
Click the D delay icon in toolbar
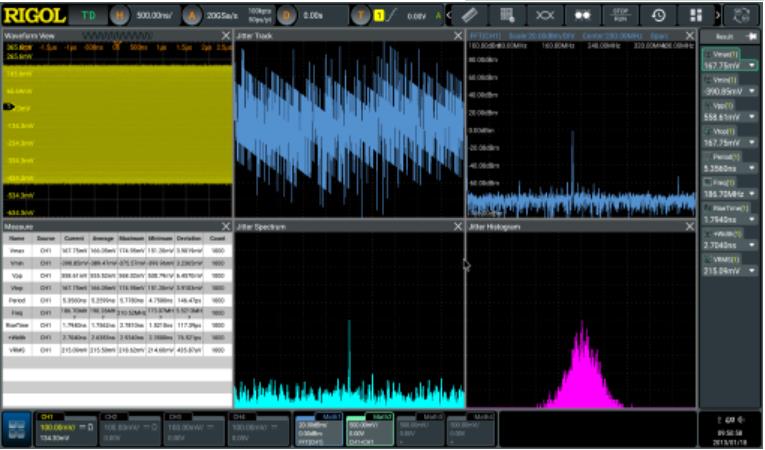[288, 16]
